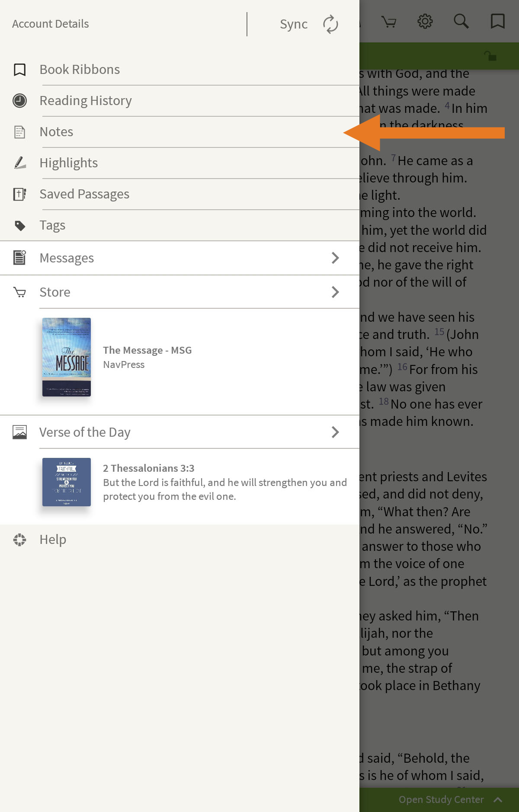Open Account Details
Screen dimensions: 519x812
[x=51, y=24]
